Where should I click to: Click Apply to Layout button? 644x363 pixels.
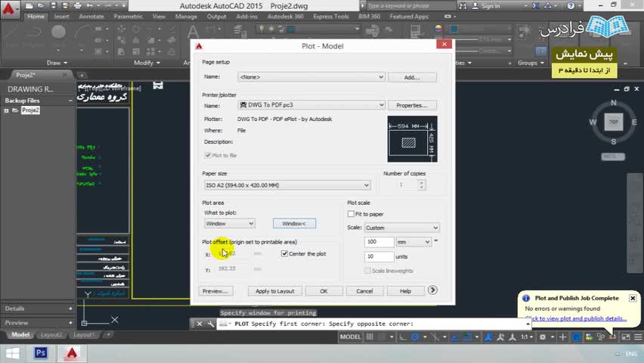275,291
